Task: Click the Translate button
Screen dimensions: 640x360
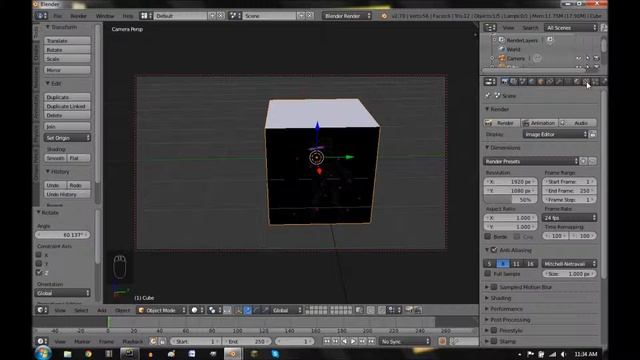Action: click(x=67, y=41)
